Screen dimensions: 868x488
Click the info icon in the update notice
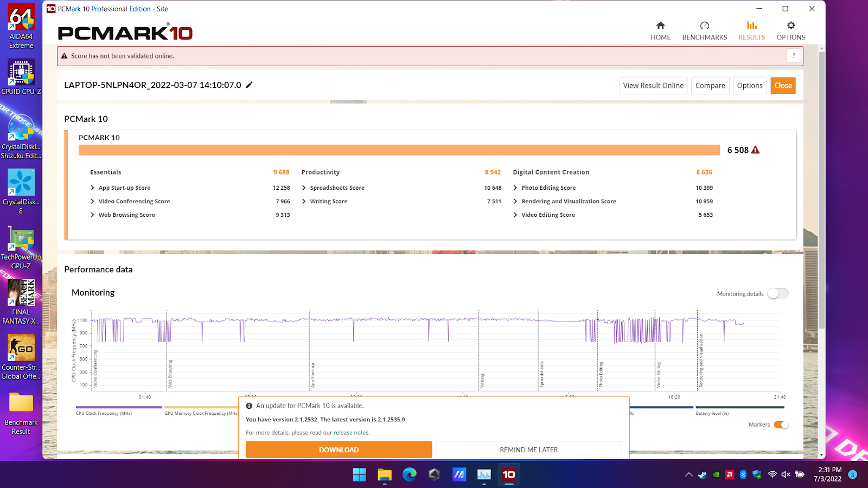[x=249, y=406]
